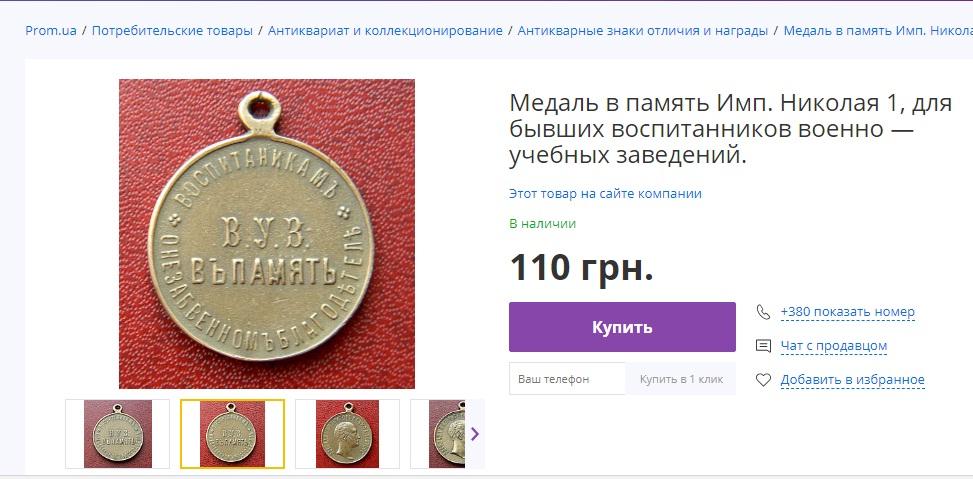Screen dimensions: 973x479
Task: Click Добавить в избранное link
Action: (852, 379)
